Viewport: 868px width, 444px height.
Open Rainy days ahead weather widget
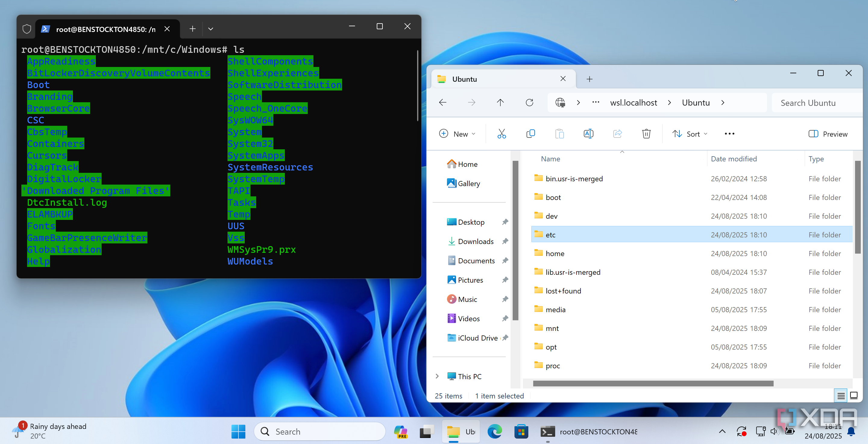click(49, 431)
